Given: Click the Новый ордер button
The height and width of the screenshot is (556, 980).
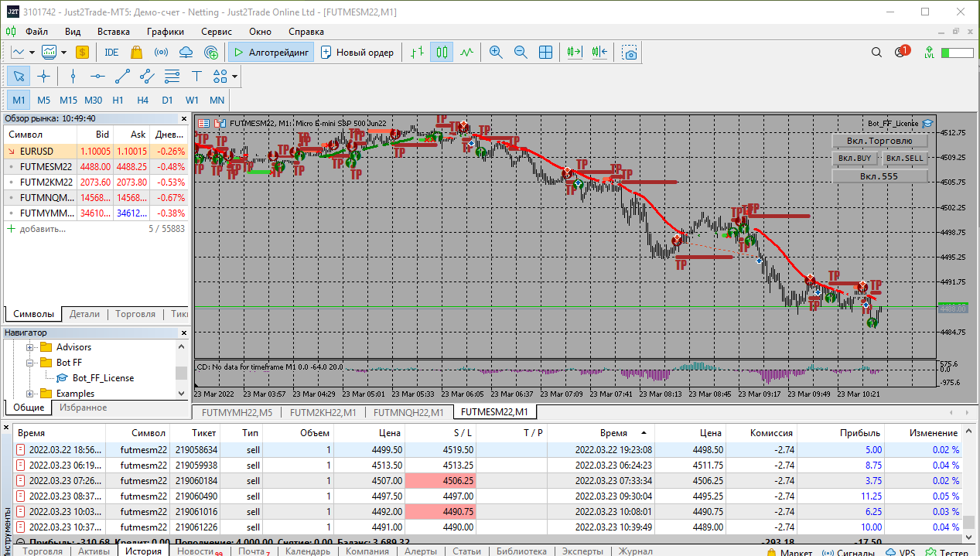Looking at the screenshot, I should 357,53.
